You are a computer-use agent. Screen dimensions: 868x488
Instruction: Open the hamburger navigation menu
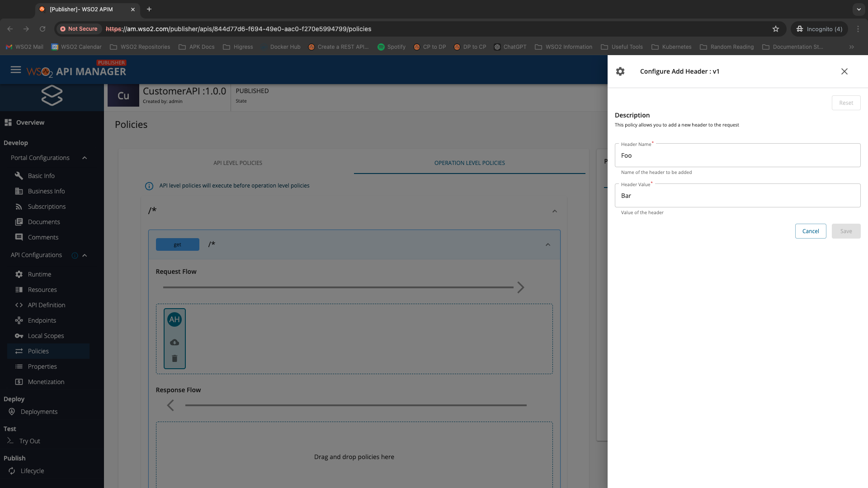click(x=16, y=70)
